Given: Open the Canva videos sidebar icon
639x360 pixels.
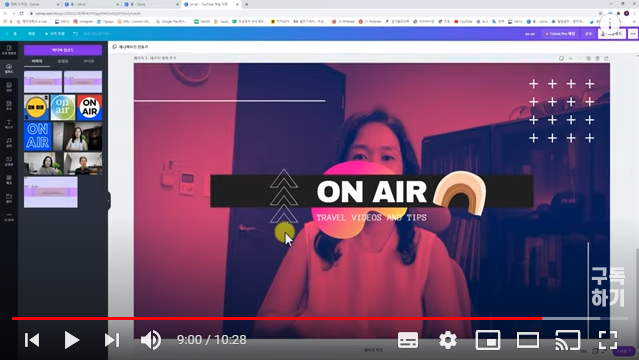Looking at the screenshot, I should 9,161.
